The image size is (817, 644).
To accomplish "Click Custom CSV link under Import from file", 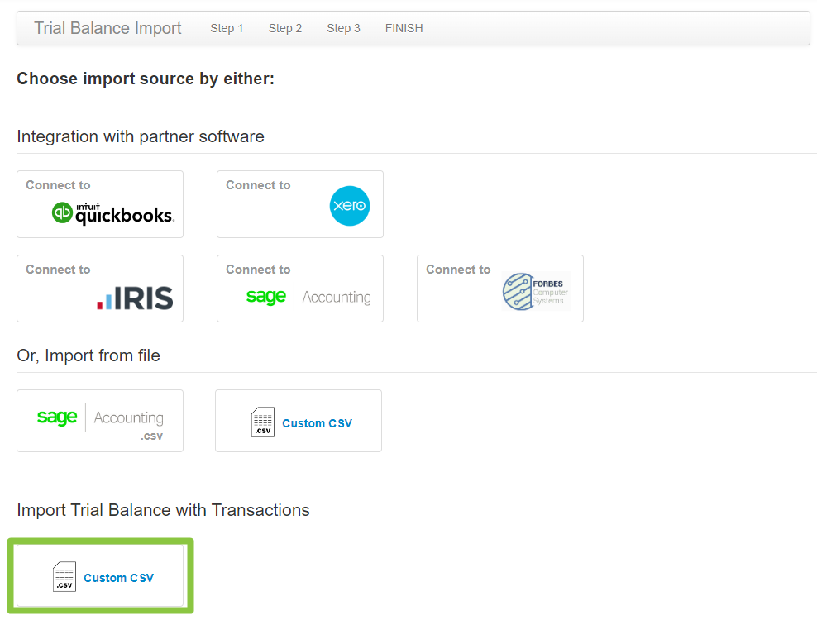I will point(317,423).
